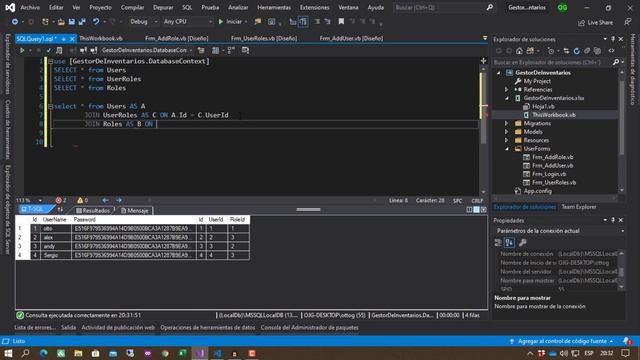Click the Live Share icon
This screenshot has width=640, height=360.
581,23
